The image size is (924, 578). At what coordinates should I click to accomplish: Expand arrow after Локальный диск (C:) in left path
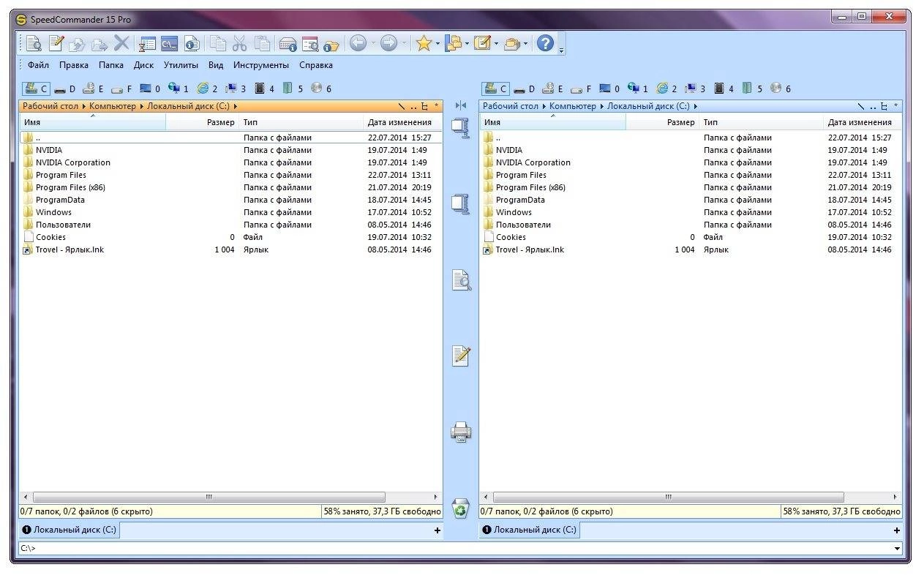coord(235,106)
